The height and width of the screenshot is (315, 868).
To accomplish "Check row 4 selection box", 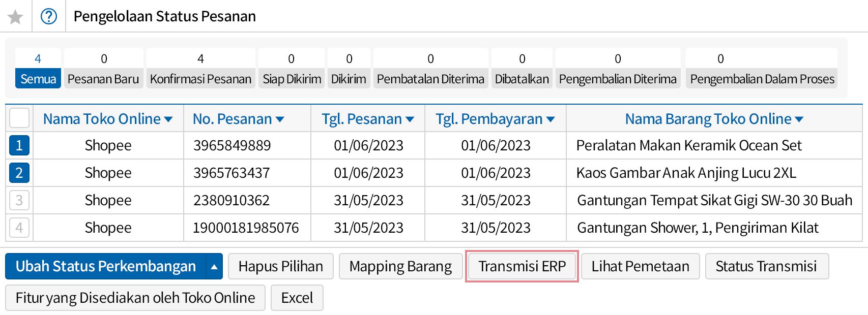I will pos(19,228).
